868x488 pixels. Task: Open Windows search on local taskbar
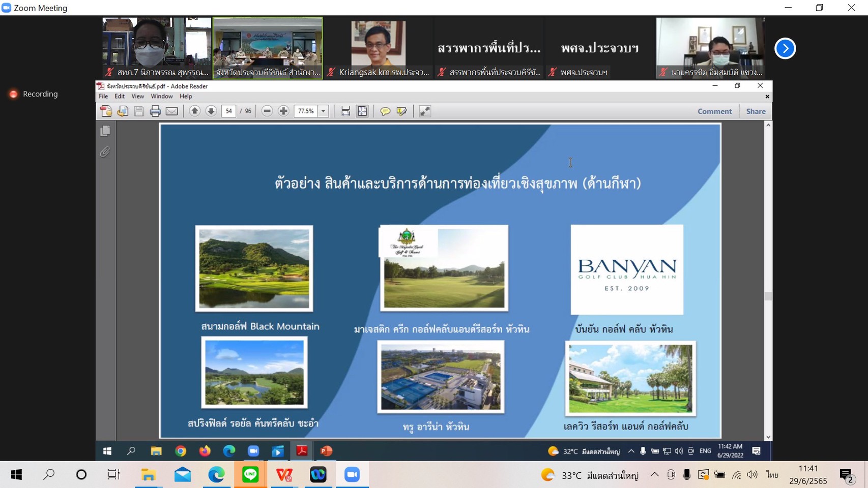49,475
